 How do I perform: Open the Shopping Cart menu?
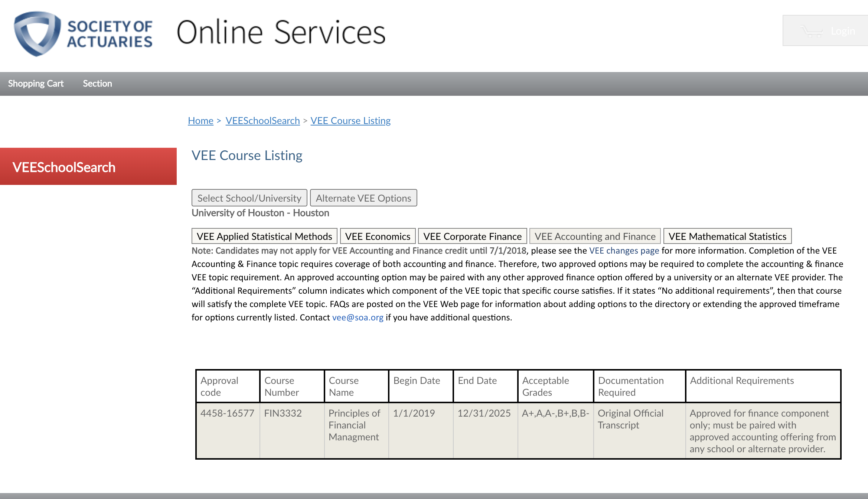[36, 84]
